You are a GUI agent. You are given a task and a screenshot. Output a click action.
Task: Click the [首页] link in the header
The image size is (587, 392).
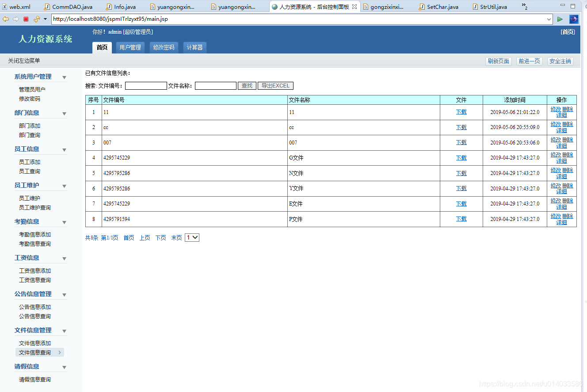click(x=568, y=32)
